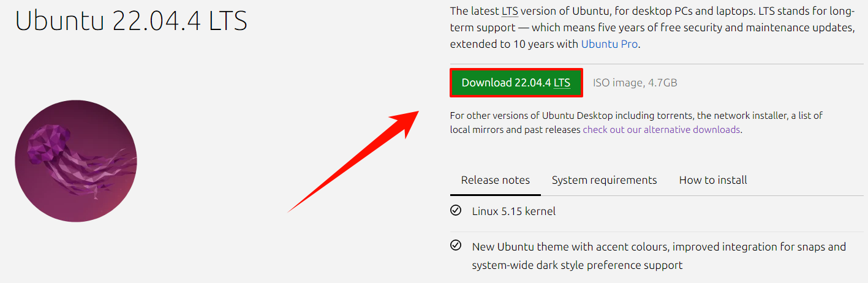
Task: Open the System requirements tab
Action: (x=604, y=180)
